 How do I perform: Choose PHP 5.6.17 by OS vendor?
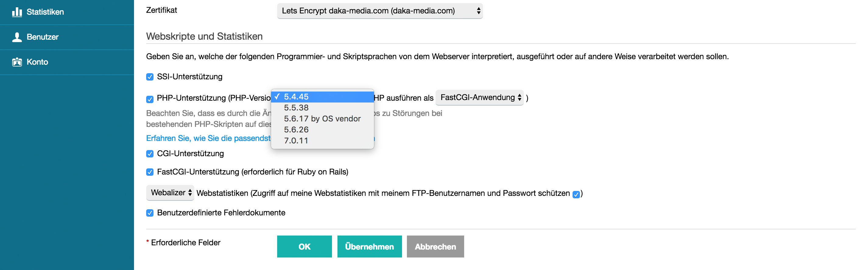(322, 119)
